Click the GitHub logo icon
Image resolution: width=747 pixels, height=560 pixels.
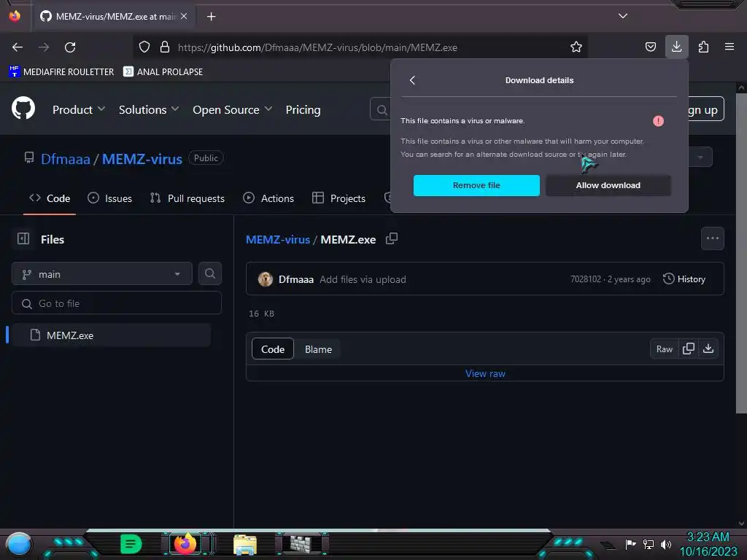click(x=23, y=108)
